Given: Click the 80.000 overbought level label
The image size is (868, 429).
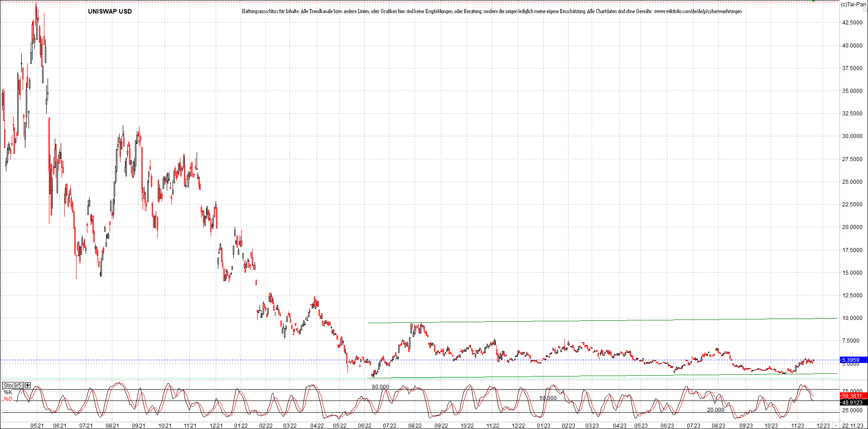Looking at the screenshot, I should (x=380, y=387).
